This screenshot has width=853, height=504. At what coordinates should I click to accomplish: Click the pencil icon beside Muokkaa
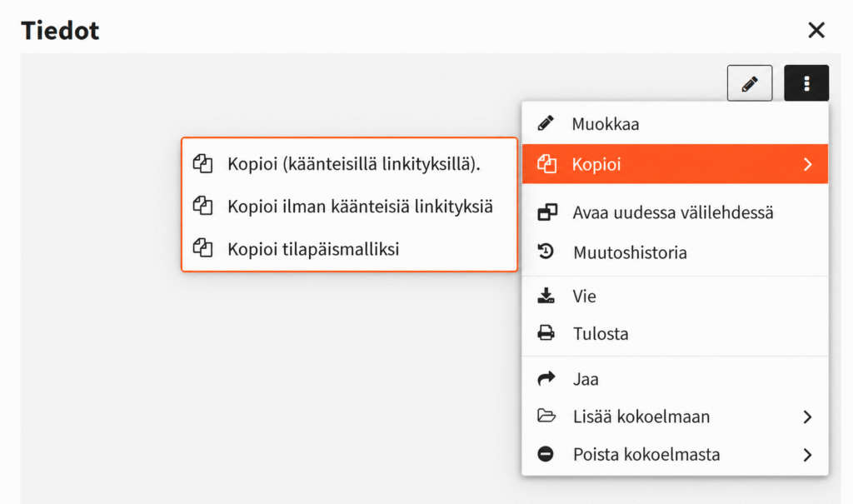coord(546,123)
